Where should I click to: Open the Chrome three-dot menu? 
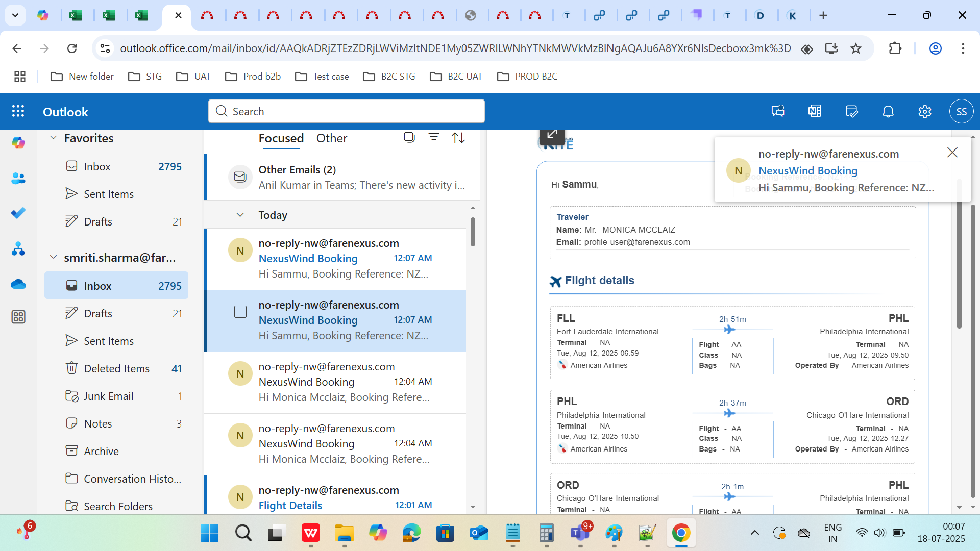pos(963,48)
